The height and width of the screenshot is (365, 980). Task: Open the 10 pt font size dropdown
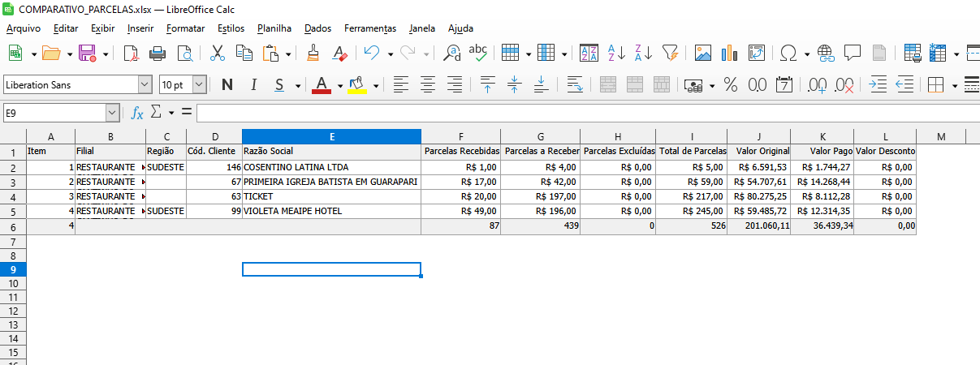[x=199, y=84]
